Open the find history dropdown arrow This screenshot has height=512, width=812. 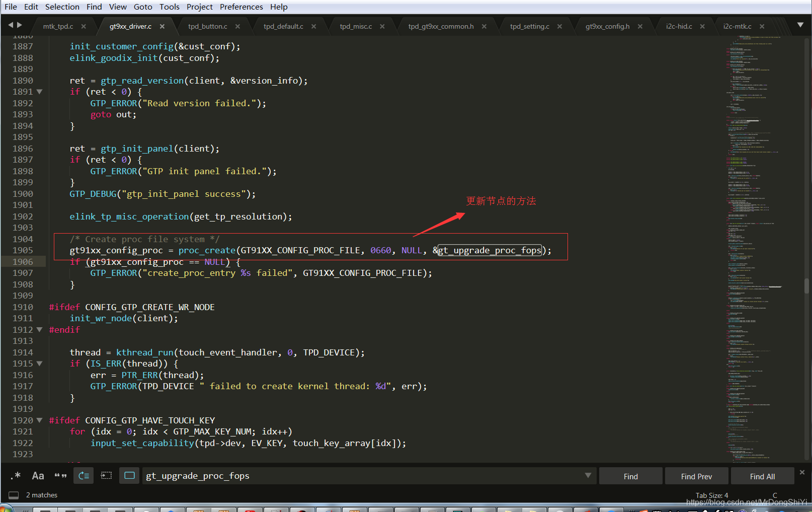588,475
